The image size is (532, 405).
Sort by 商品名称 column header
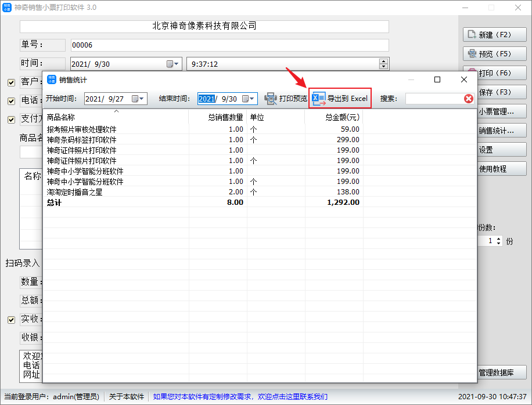116,117
